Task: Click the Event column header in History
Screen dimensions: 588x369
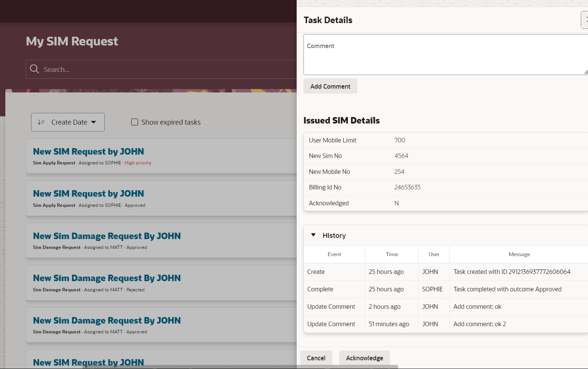Action: (334, 254)
